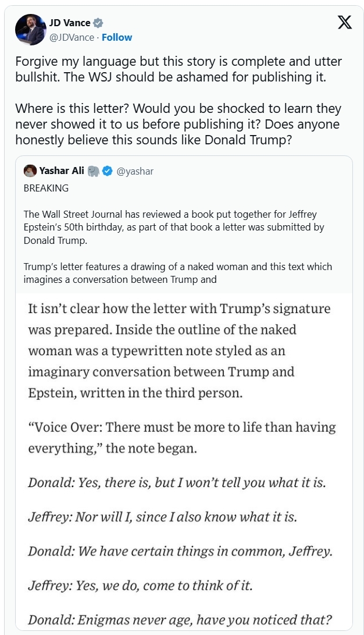Click line 'Enigmas never age' in screenshot
Image resolution: width=364 pixels, height=635 pixels.
(x=180, y=620)
